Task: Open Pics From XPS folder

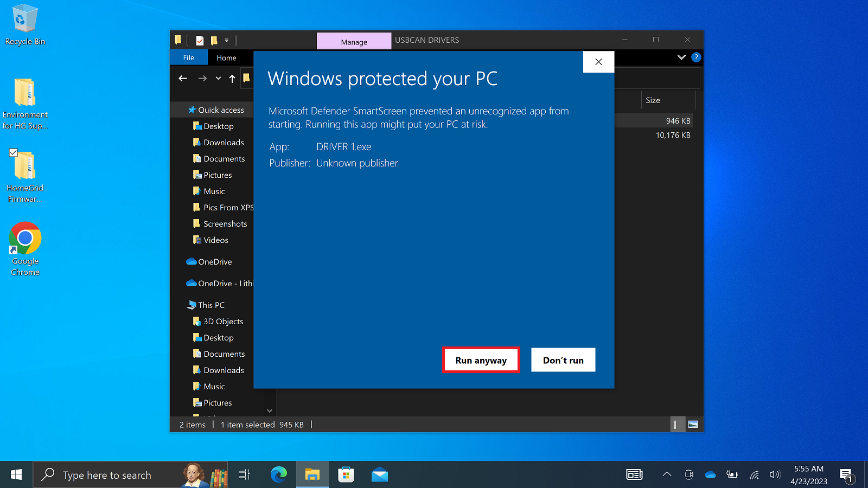Action: (222, 207)
